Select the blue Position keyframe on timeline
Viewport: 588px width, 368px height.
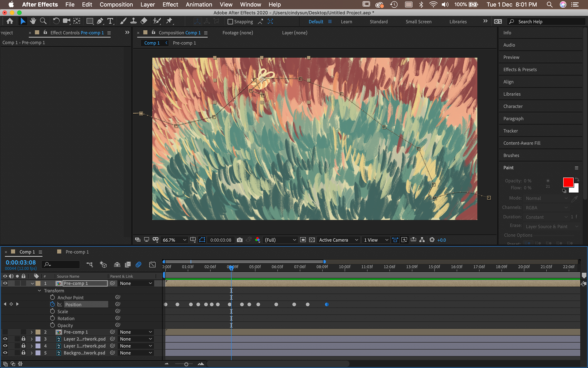pos(327,305)
